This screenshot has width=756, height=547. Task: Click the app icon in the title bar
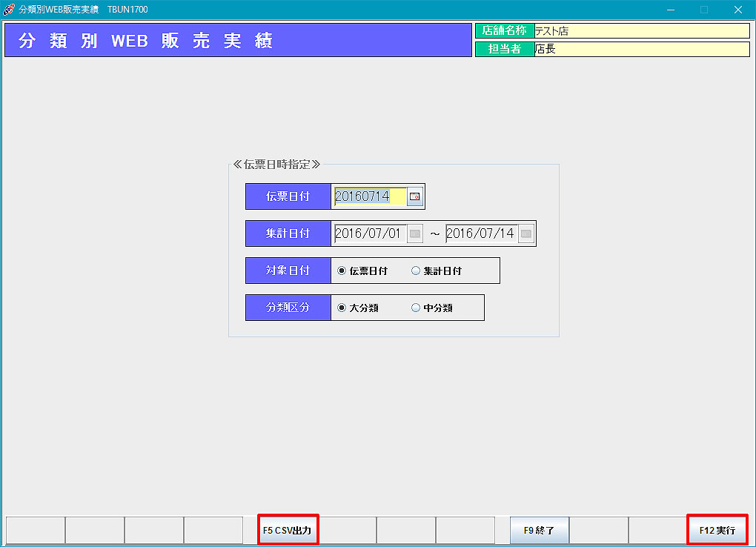coord(9,9)
